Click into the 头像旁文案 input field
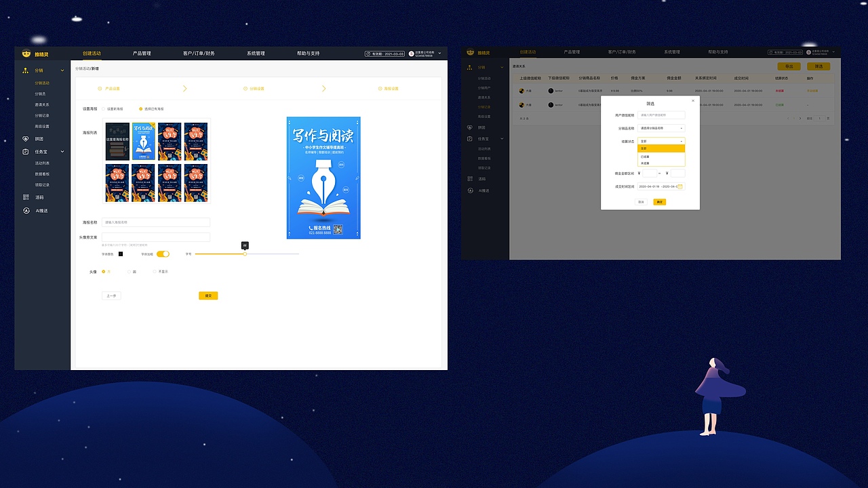 (156, 237)
